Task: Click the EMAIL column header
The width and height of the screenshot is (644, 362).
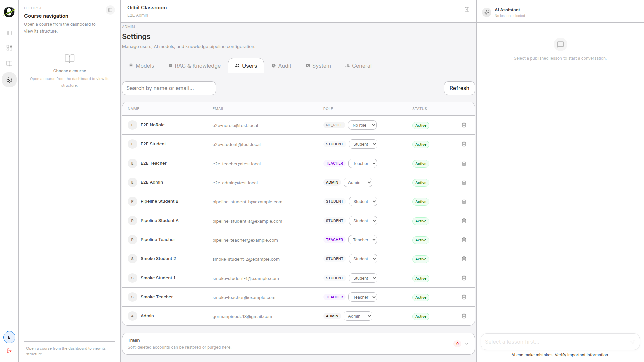Action: tap(218, 109)
